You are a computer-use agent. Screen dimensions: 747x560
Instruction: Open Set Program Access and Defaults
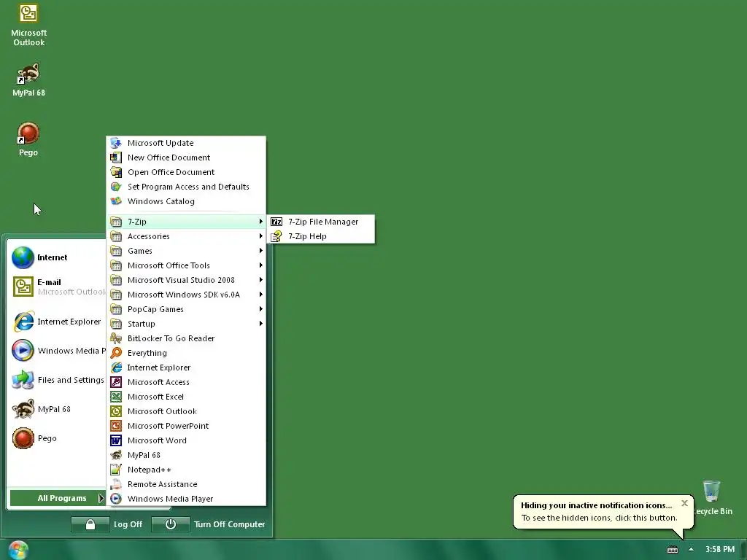click(186, 187)
